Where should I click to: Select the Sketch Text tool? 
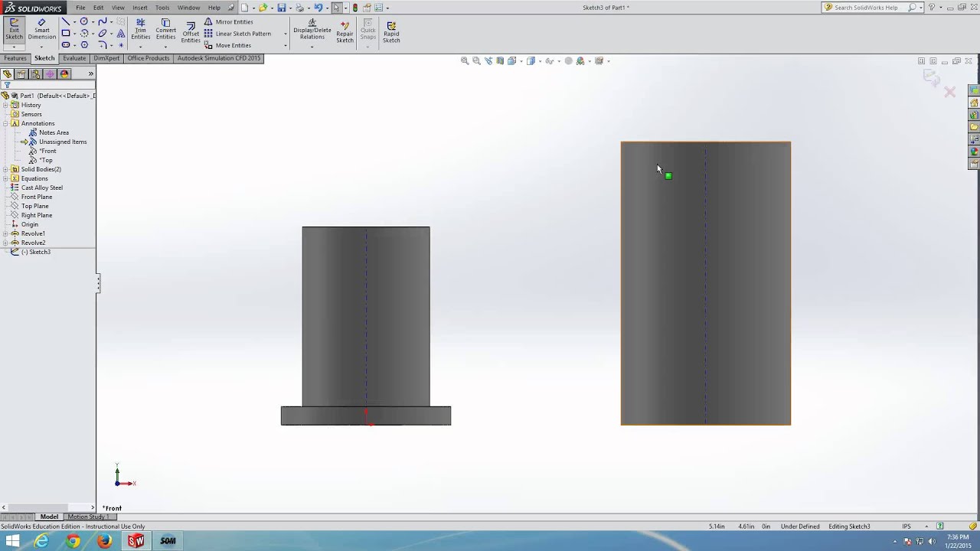tap(121, 34)
